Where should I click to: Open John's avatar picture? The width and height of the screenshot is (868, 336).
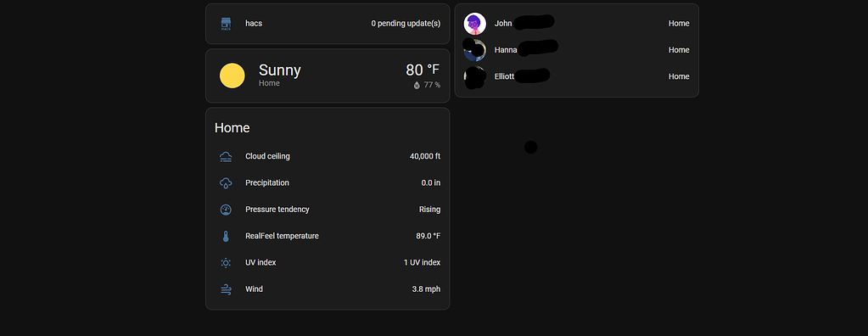click(x=474, y=24)
